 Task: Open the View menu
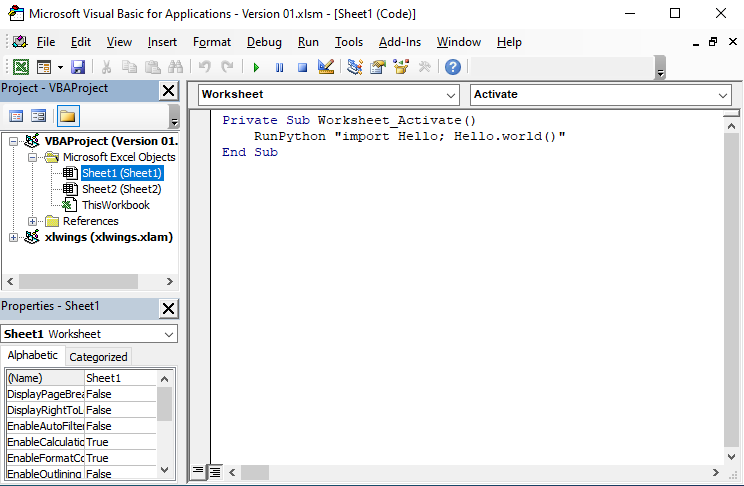[119, 42]
